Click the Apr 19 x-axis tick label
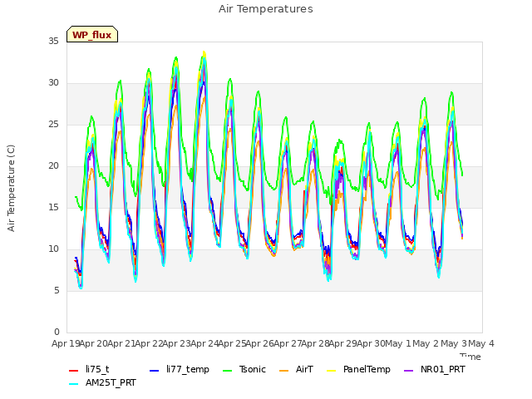 tap(66, 343)
